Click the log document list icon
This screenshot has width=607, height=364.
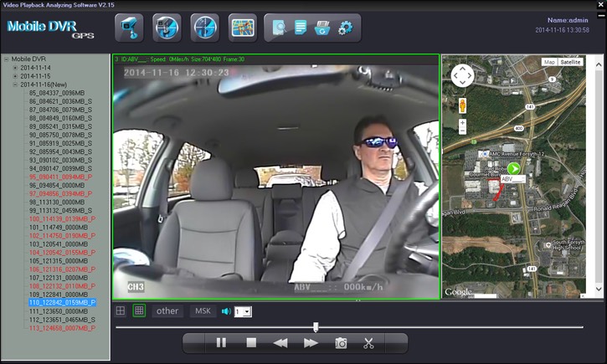[301, 28]
